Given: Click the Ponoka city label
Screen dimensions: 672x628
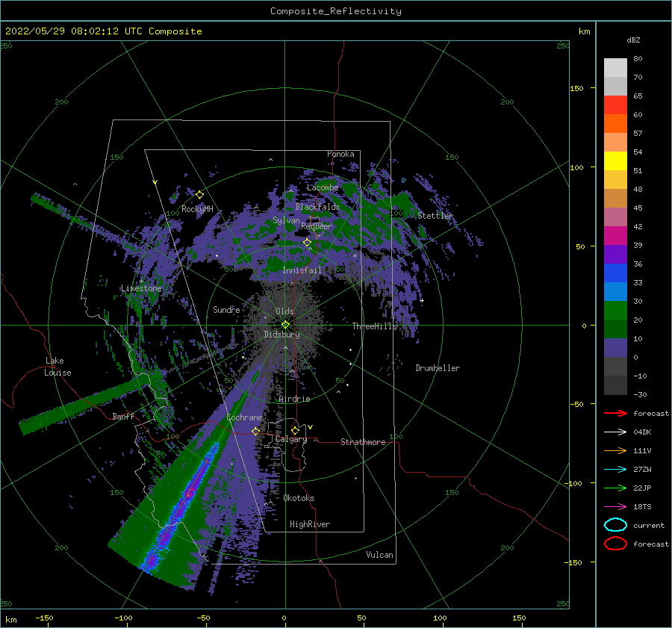Looking at the screenshot, I should click(340, 154).
